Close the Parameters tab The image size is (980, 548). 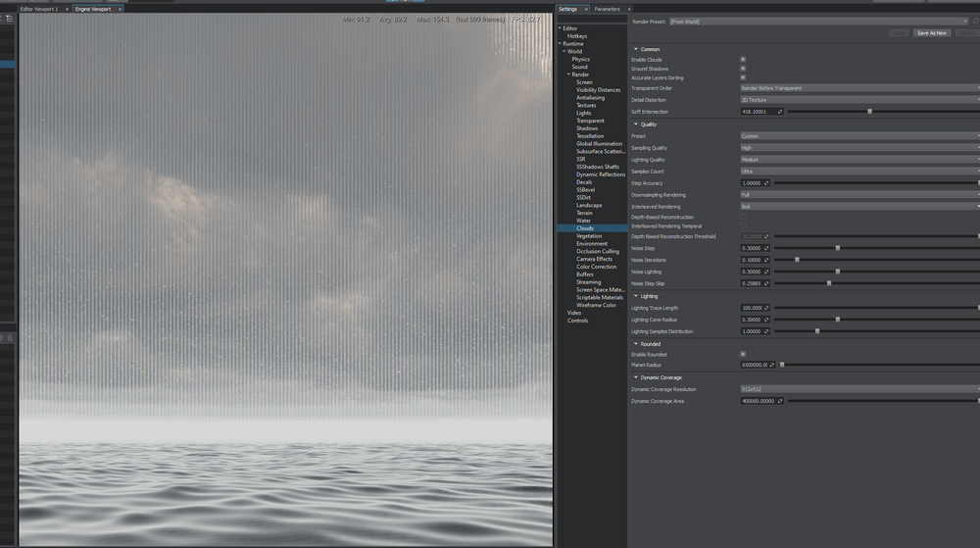pyautogui.click(x=629, y=10)
